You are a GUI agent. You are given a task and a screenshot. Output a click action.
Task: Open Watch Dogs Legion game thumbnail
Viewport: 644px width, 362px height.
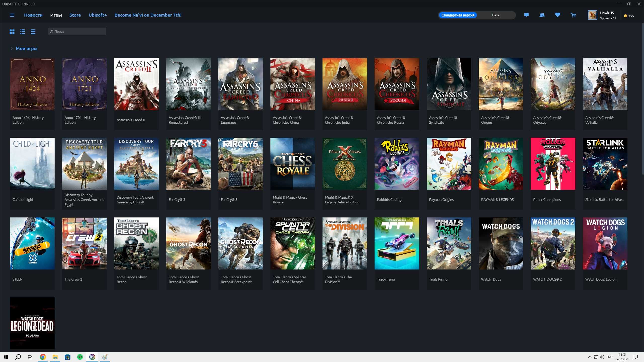pyautogui.click(x=605, y=243)
